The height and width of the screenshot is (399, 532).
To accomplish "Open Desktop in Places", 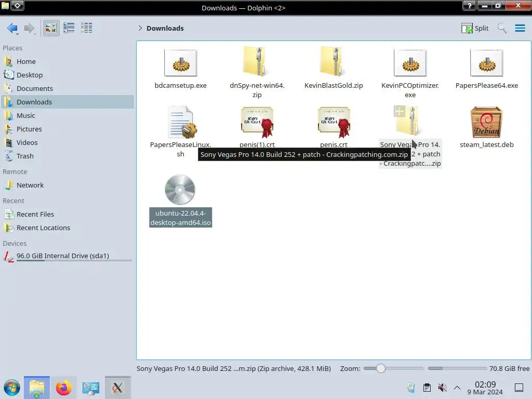I will (68, 75).
